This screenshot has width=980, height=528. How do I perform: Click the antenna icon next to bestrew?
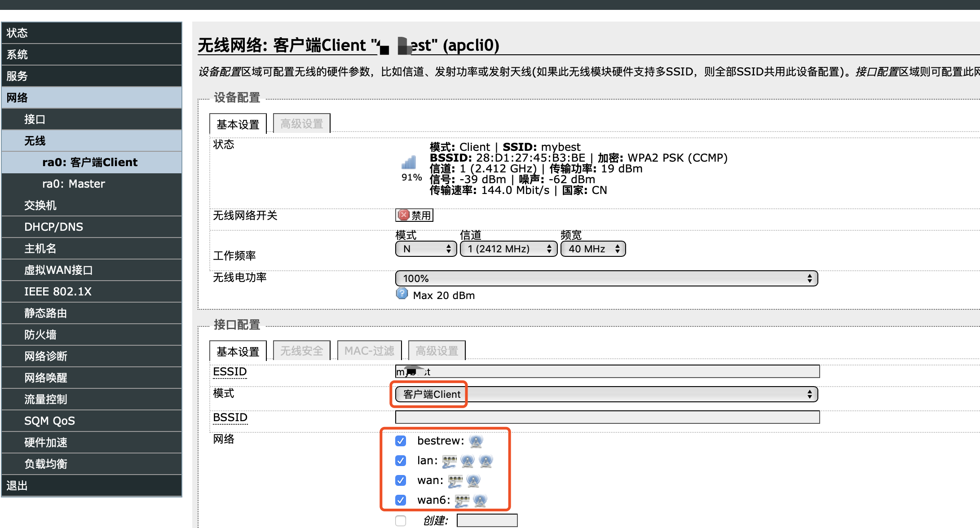pos(476,441)
